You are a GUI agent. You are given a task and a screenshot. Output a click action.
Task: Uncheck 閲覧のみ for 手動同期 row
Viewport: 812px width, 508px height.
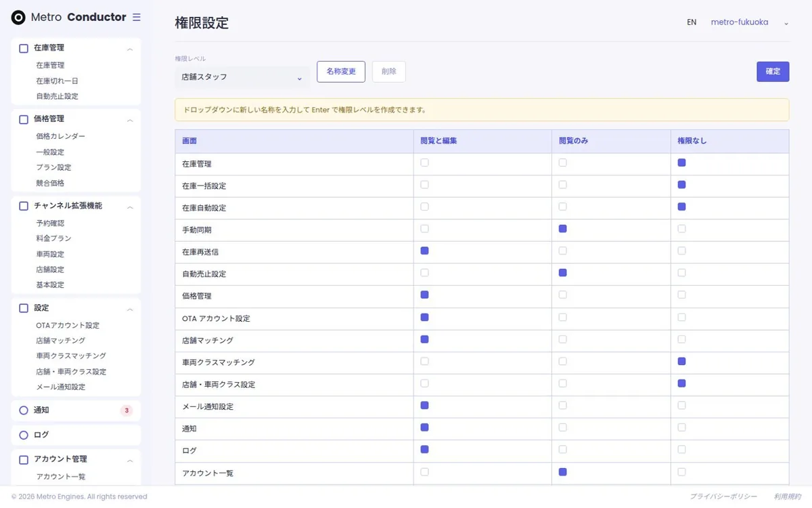[562, 229]
